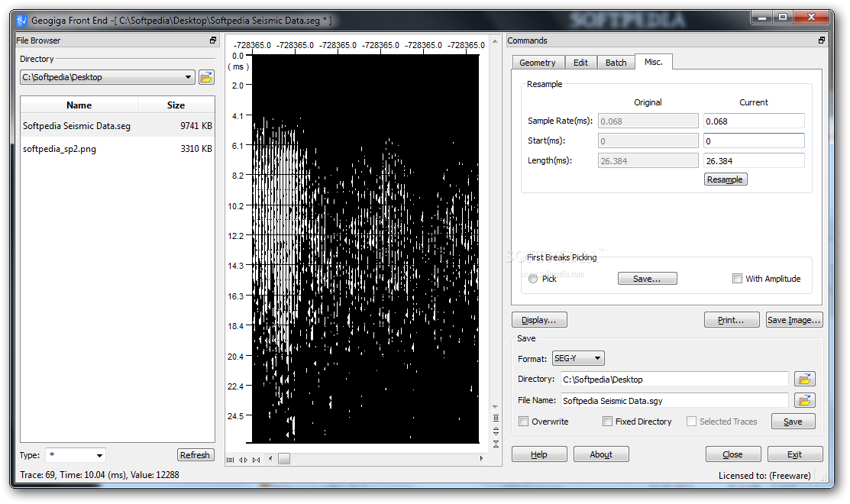Click up arrow of vertical scrollbar
Screen dimensions: 850x504
pos(495,41)
